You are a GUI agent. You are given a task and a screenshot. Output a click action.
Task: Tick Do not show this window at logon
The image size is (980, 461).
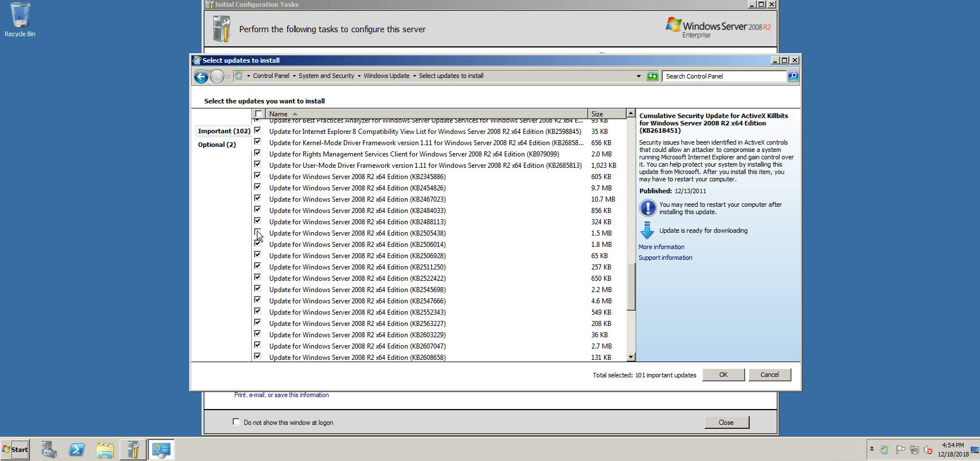[x=236, y=421]
